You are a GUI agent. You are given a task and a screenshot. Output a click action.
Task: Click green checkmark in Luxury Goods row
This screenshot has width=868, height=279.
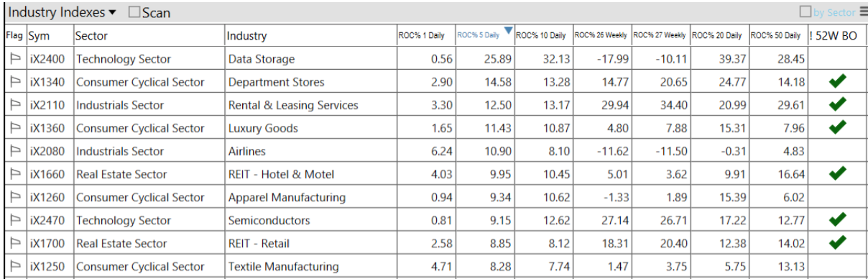(837, 128)
